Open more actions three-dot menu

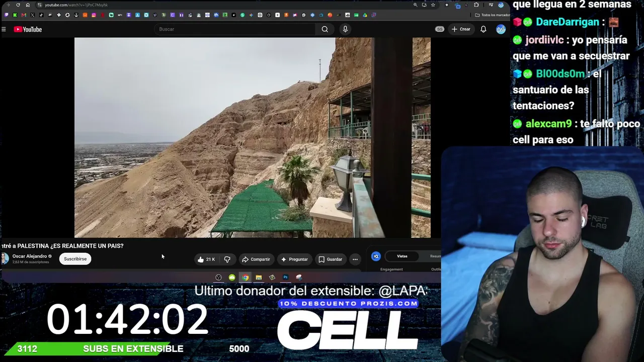(355, 259)
